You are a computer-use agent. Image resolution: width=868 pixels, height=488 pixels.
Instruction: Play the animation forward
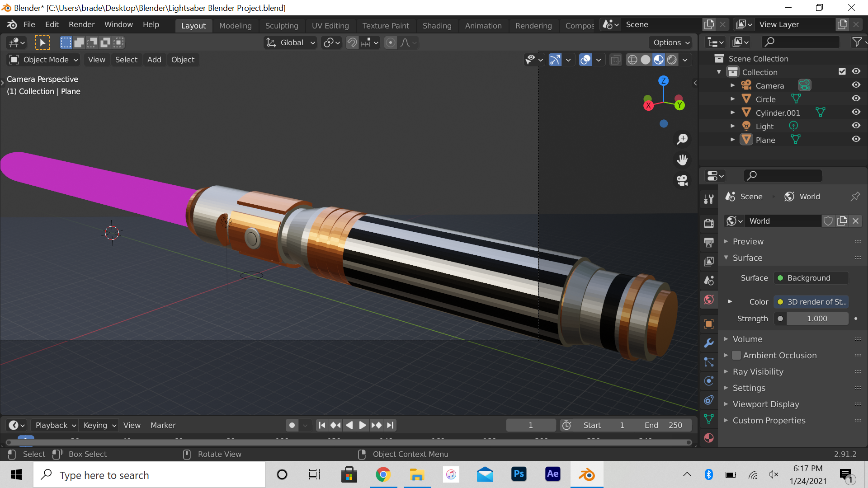363,425
